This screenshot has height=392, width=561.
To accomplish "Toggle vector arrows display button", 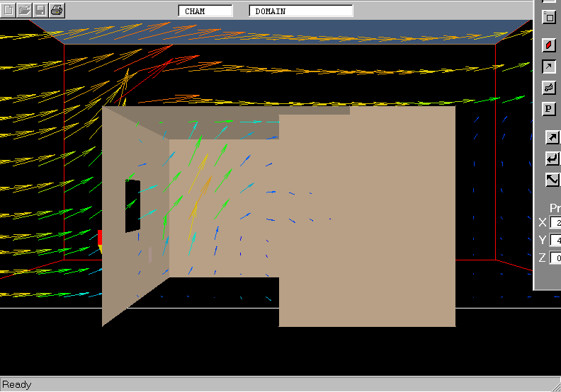I will (x=549, y=67).
